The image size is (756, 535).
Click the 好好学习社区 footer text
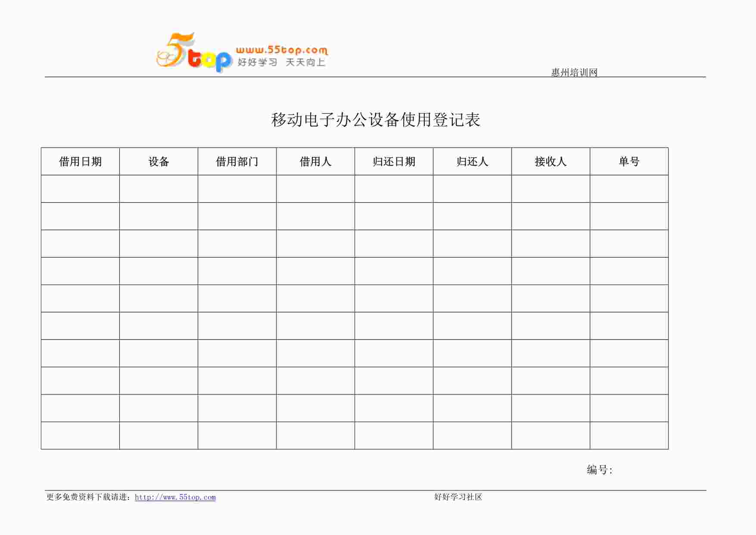click(458, 497)
